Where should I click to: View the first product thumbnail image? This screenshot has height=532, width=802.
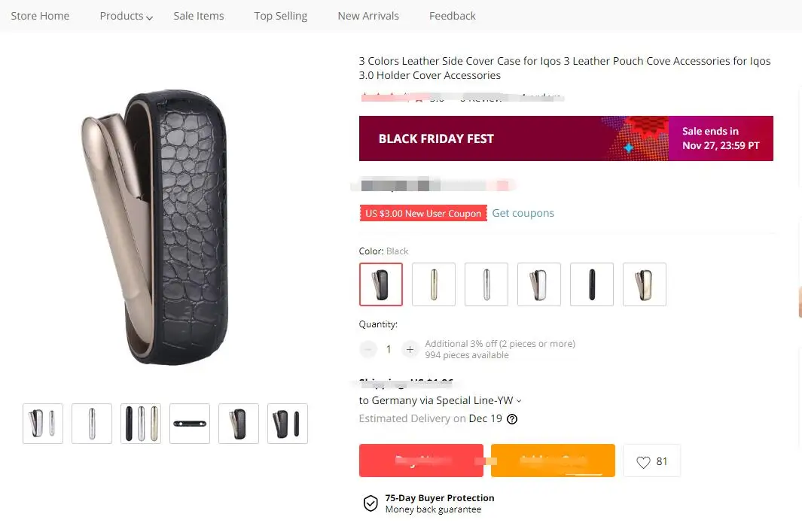pyautogui.click(x=43, y=424)
